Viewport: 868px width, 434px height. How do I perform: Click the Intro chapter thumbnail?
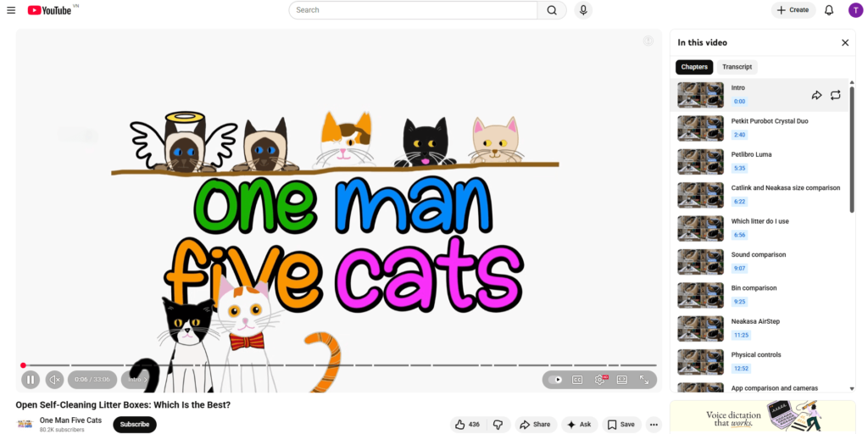tap(700, 95)
